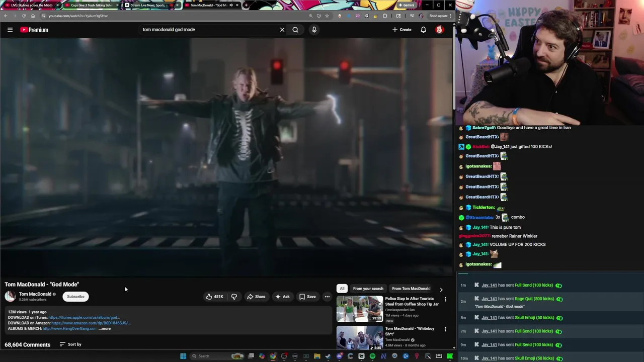Select the All filter chip
Image resolution: width=644 pixels, height=362 pixels.
(342, 289)
